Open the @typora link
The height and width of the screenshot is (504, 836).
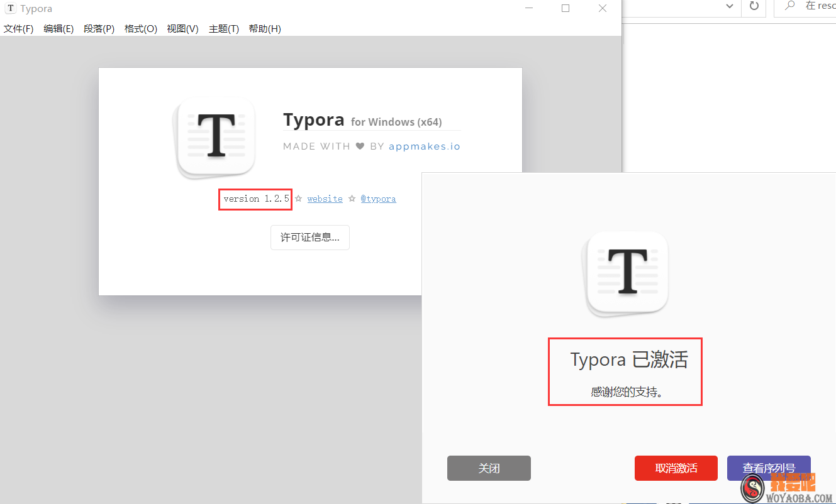(378, 199)
